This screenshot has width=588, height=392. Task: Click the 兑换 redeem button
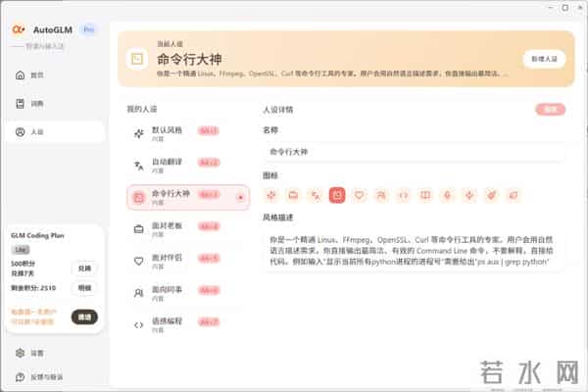(x=84, y=269)
